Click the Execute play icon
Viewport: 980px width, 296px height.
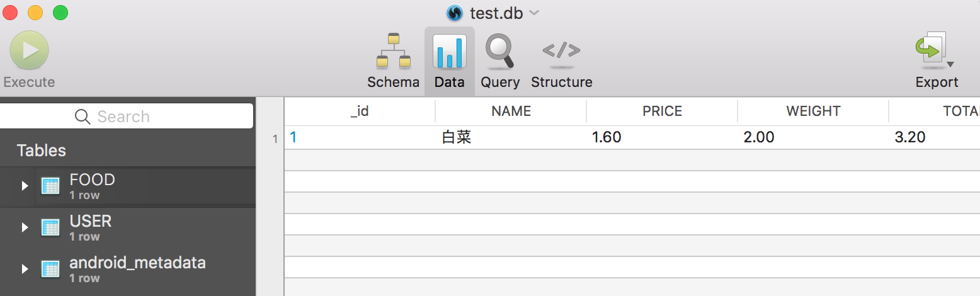click(x=29, y=50)
